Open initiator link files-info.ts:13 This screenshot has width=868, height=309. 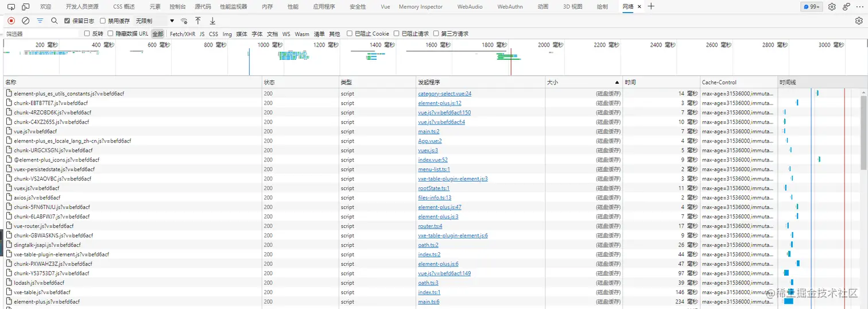pyautogui.click(x=435, y=198)
